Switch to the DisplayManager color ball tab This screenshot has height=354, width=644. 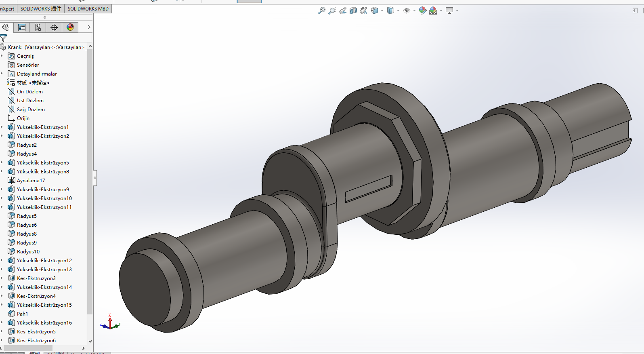(70, 27)
